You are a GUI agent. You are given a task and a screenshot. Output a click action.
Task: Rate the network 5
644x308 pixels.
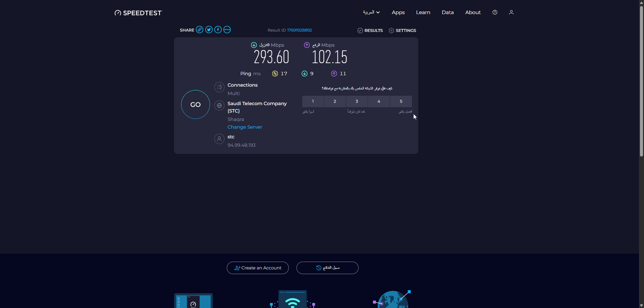(401, 101)
